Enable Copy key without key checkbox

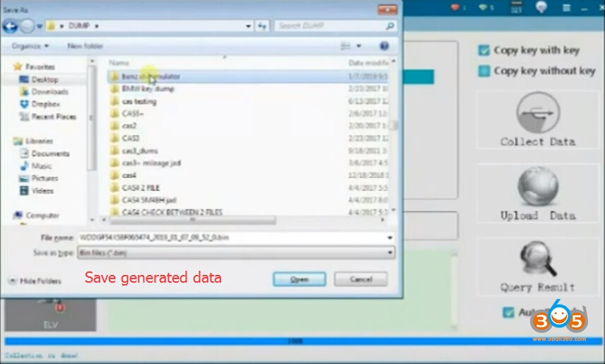point(484,71)
